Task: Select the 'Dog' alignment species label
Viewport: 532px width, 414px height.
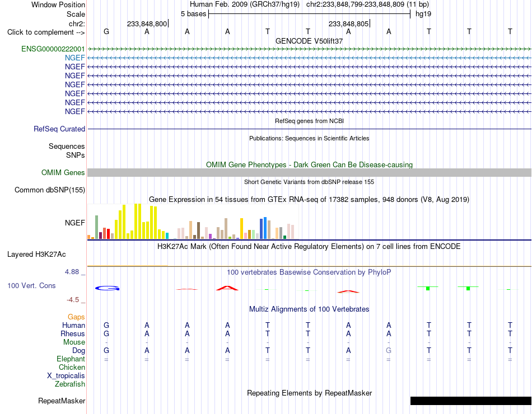Action: tap(78, 351)
